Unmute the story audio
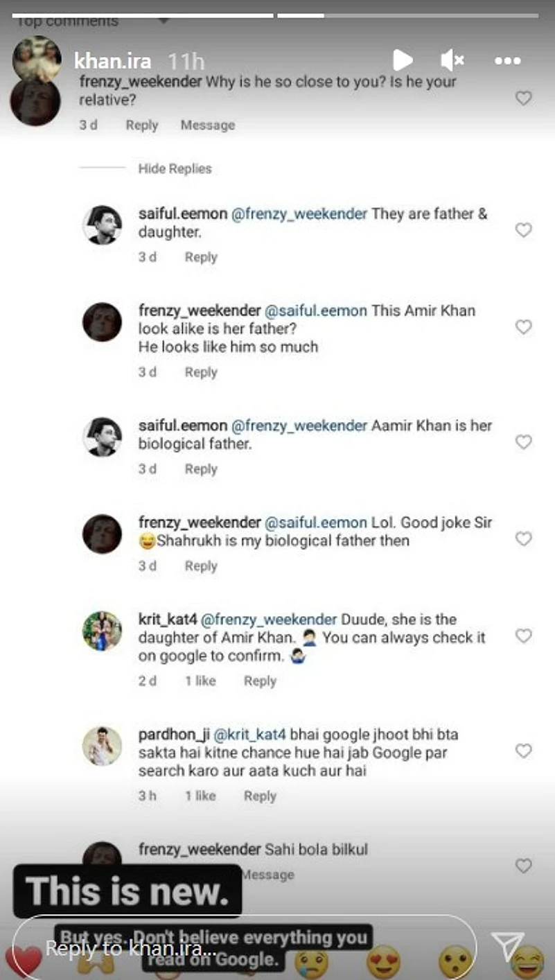Image resolution: width=555 pixels, height=980 pixels. (452, 60)
